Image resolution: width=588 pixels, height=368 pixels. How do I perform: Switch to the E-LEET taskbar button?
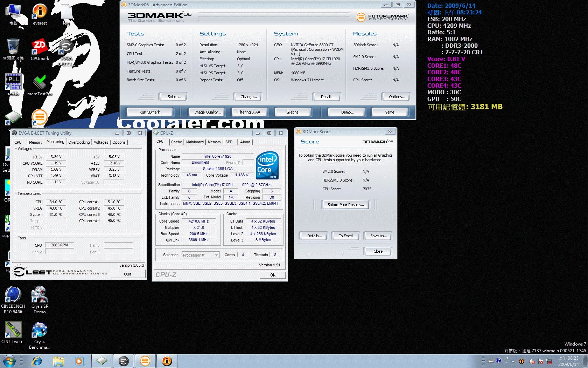124,361
